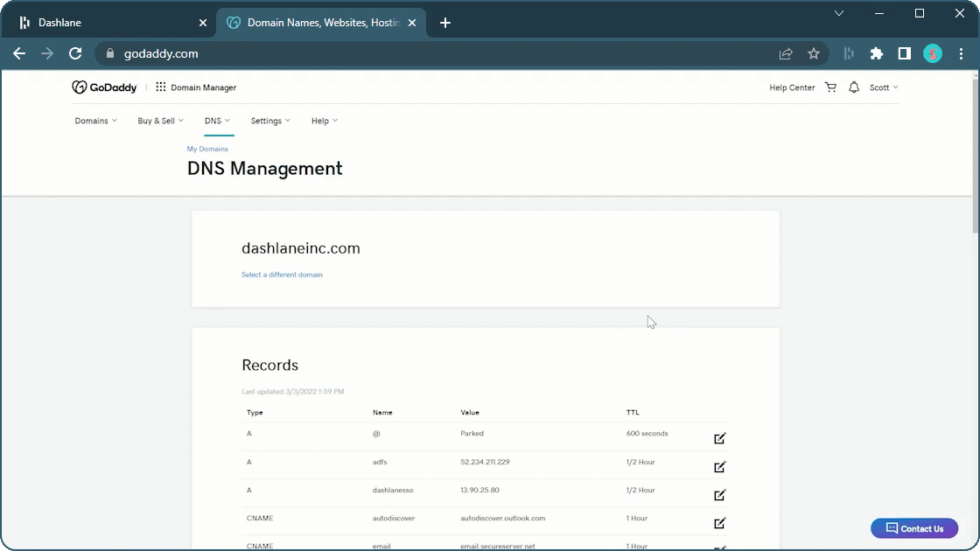Go to My Domains breadcrumb
This screenshot has width=980, height=551.
point(207,149)
